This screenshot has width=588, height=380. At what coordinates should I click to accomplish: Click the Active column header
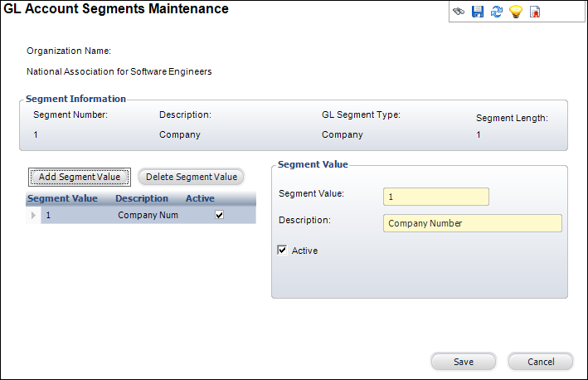pyautogui.click(x=200, y=198)
